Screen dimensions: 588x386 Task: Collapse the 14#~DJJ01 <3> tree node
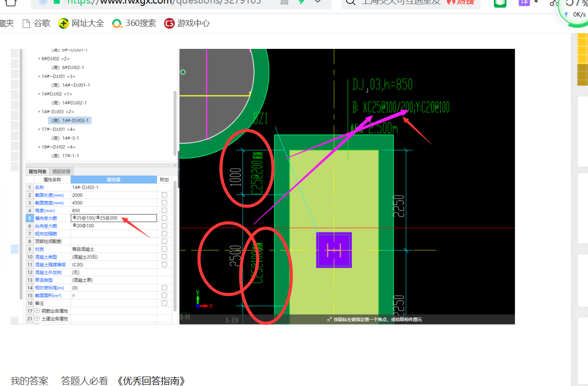pyautogui.click(x=39, y=76)
